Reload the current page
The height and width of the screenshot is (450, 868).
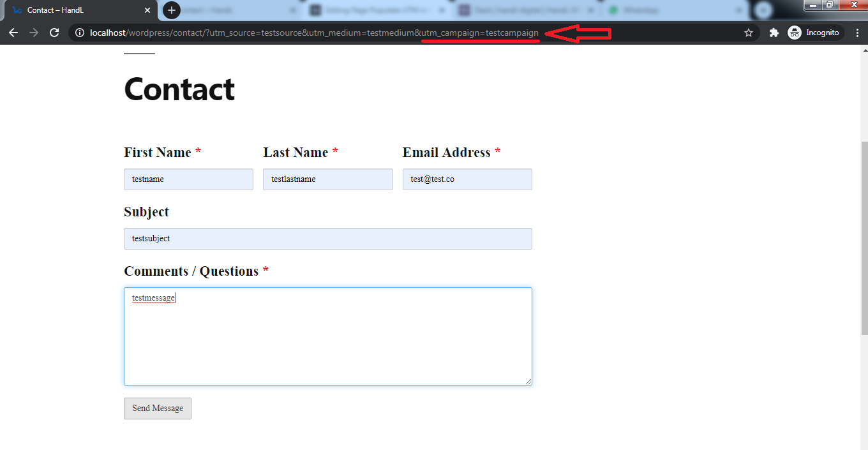point(54,33)
